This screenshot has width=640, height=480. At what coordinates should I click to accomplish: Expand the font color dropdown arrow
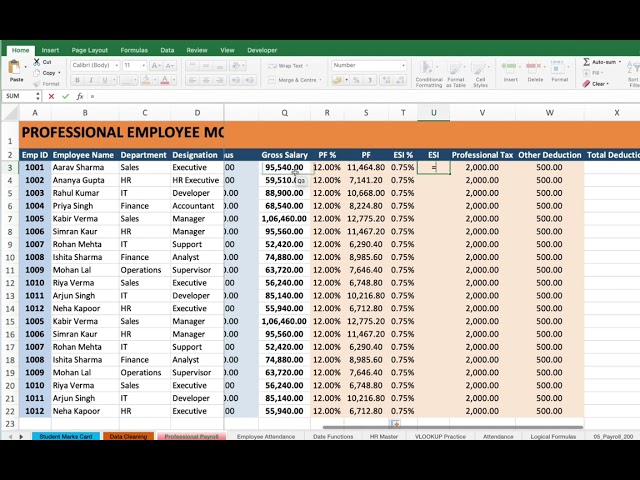pos(173,80)
